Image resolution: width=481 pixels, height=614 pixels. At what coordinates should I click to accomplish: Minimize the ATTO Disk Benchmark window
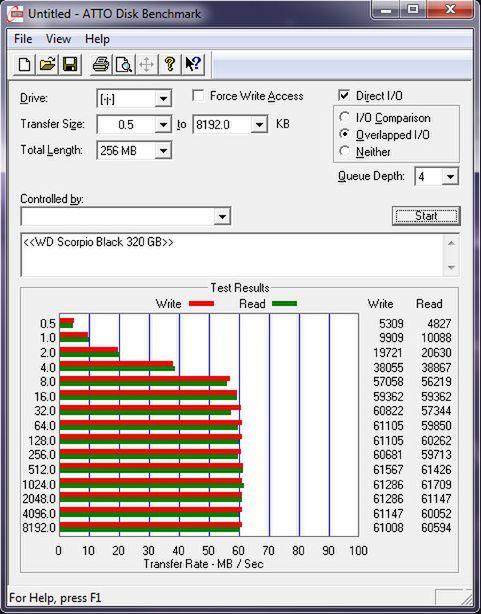click(x=386, y=10)
